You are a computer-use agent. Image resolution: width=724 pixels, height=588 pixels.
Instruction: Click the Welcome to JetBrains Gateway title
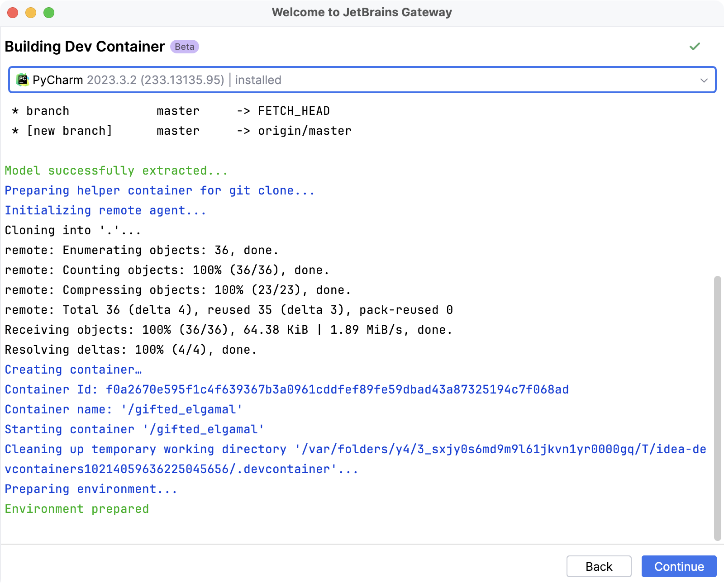(362, 12)
